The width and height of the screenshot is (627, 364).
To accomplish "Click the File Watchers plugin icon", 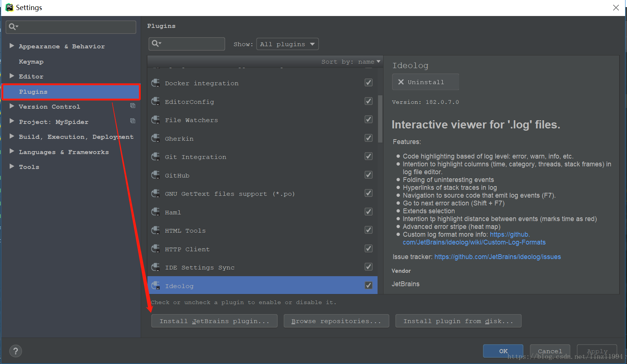I will pyautogui.click(x=156, y=120).
